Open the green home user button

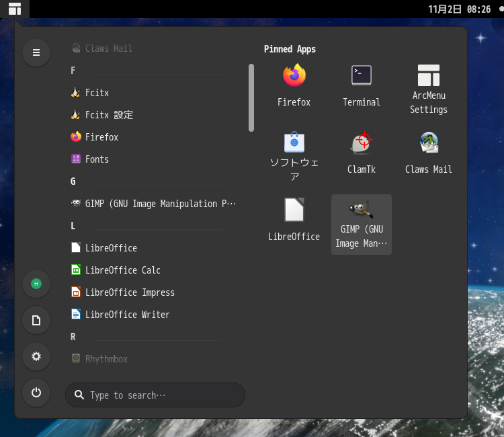coord(36,284)
